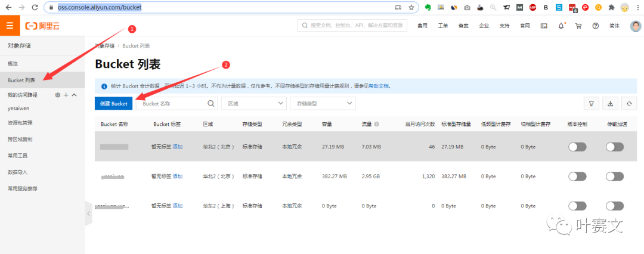Open the 存储类型 dropdown filter
The width and height of the screenshot is (644, 254).
click(x=323, y=104)
